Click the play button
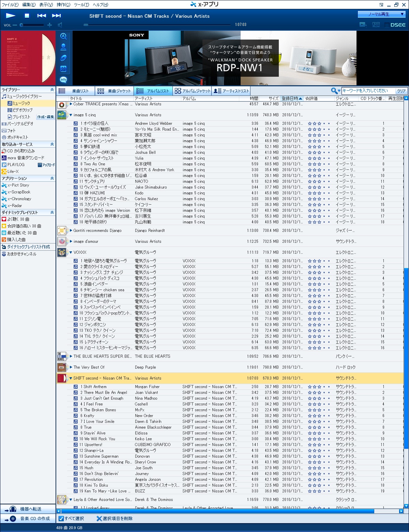Screen dimensions: 409x532 pyautogui.click(x=11, y=16)
